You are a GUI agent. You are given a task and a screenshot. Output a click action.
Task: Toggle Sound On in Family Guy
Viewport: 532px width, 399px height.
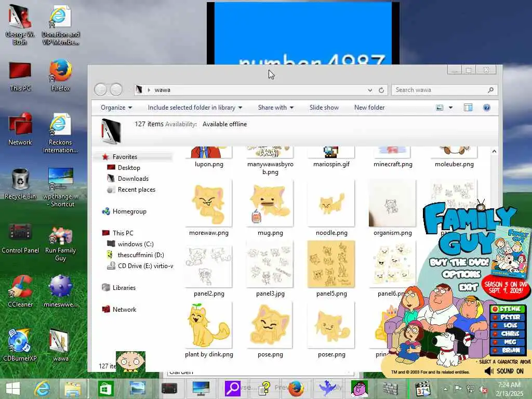[x=504, y=371]
